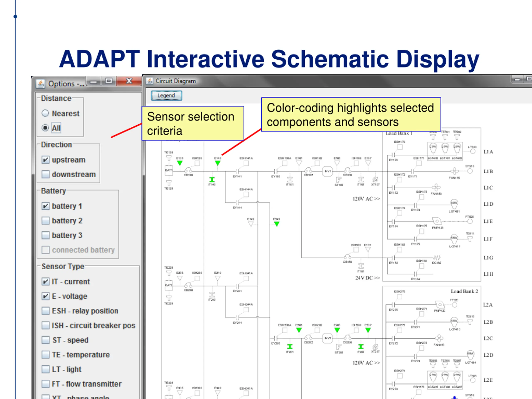Maximize the Options window
The width and height of the screenshot is (532, 399).
tap(108, 81)
